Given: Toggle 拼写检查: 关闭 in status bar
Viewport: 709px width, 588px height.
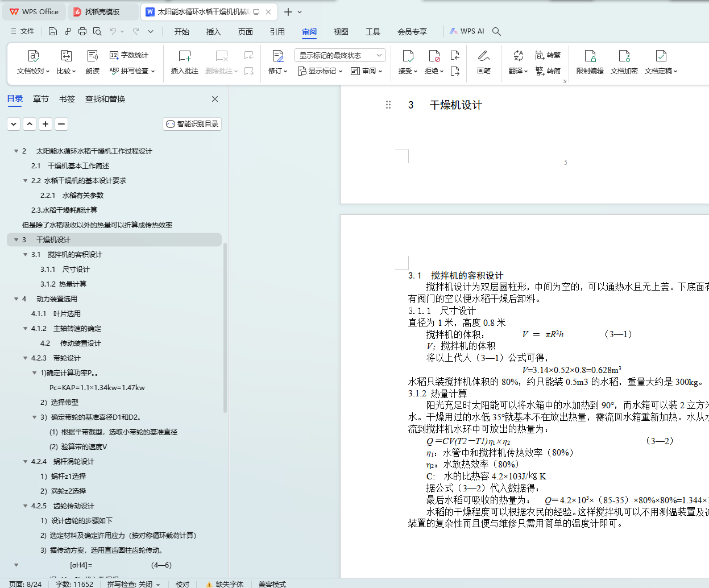Looking at the screenshot, I should [134, 584].
